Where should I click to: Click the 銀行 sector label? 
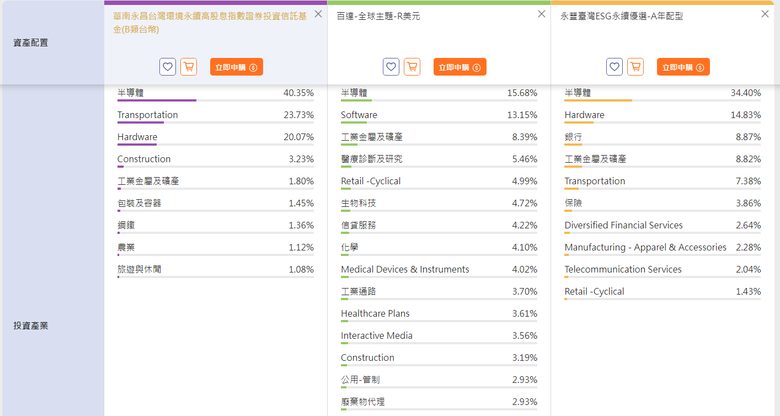(573, 137)
